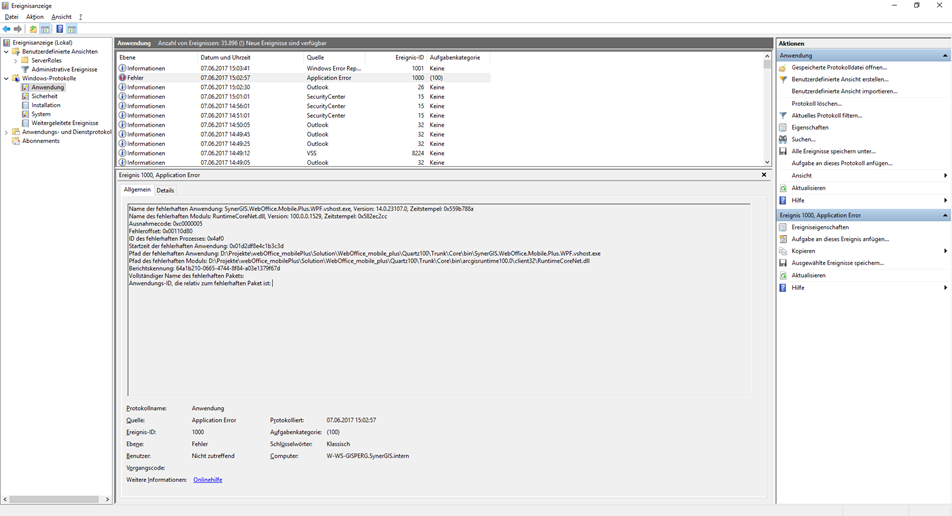Click the Eigenschaften properties icon
The width and height of the screenshot is (952, 516).
(x=783, y=127)
